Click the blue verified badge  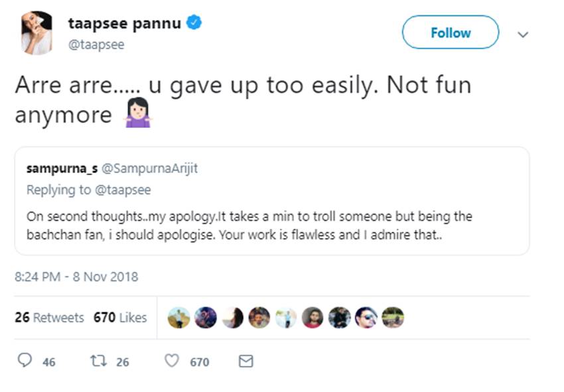point(193,23)
